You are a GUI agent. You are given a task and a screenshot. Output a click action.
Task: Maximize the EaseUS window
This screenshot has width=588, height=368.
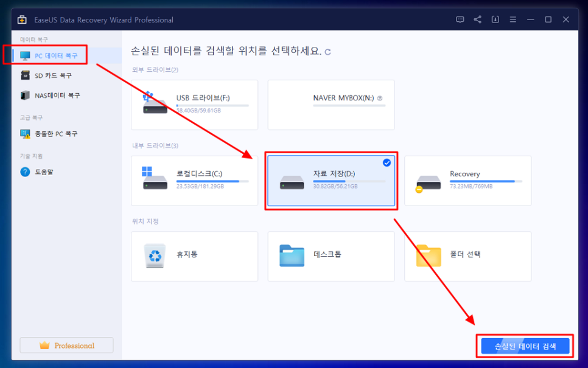(x=548, y=19)
